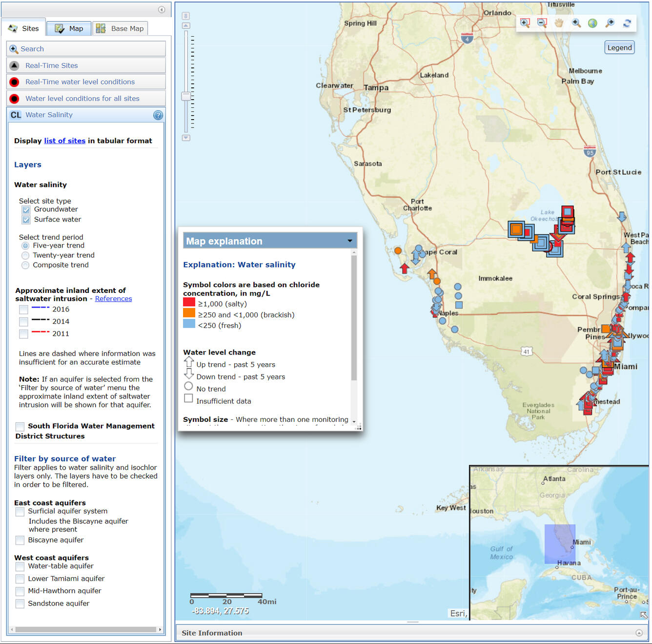Zoom to previous extent using the left-arrow magnifier
The image size is (652, 644).
pos(575,22)
